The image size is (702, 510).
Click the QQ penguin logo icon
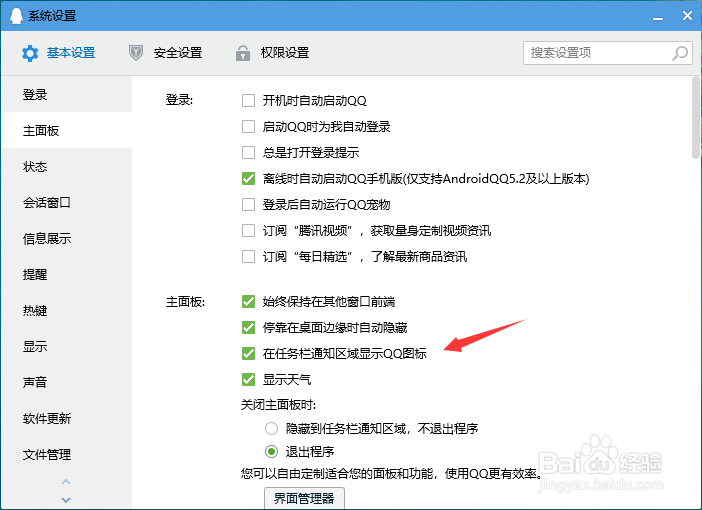click(x=16, y=16)
